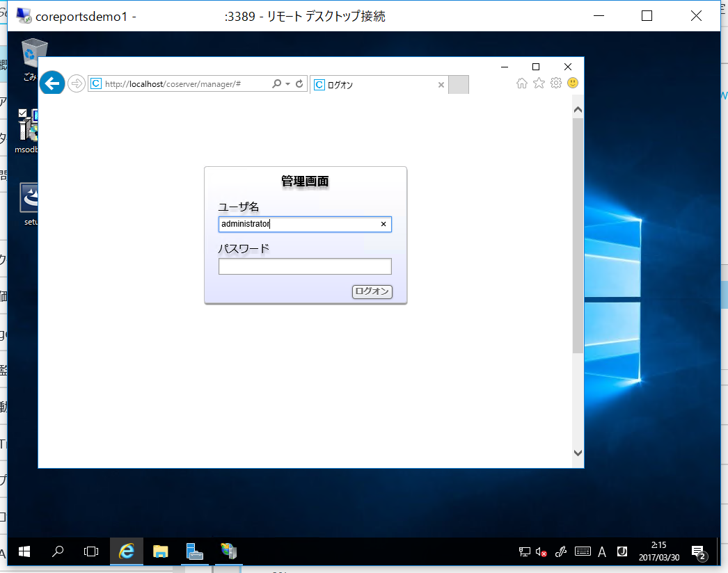Screen dimensions: 728x573
Task: Minimize the Remote Desktop connection window
Action: click(599, 16)
